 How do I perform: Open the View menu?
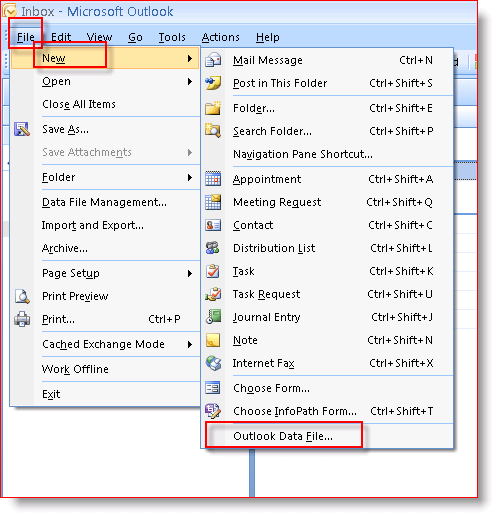pos(99,37)
